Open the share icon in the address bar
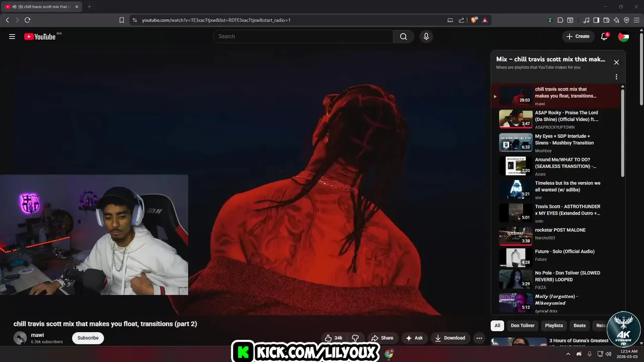644x362 pixels. point(461,20)
